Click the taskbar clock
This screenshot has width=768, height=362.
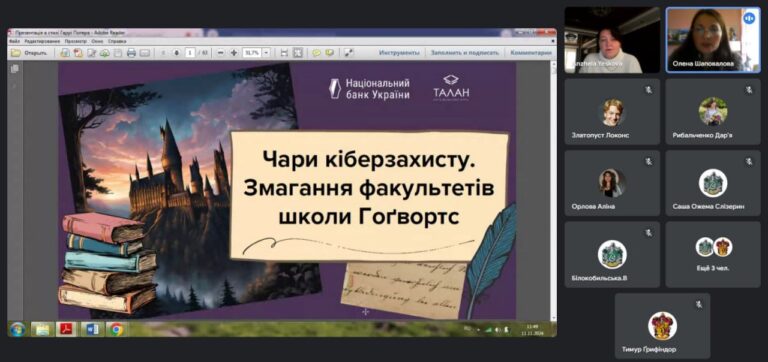coord(532,329)
